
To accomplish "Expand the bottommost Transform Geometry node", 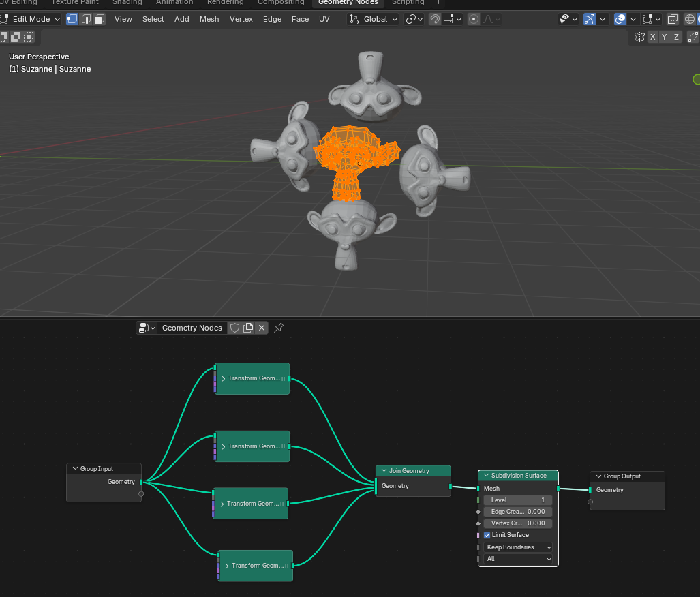I will tap(227, 566).
